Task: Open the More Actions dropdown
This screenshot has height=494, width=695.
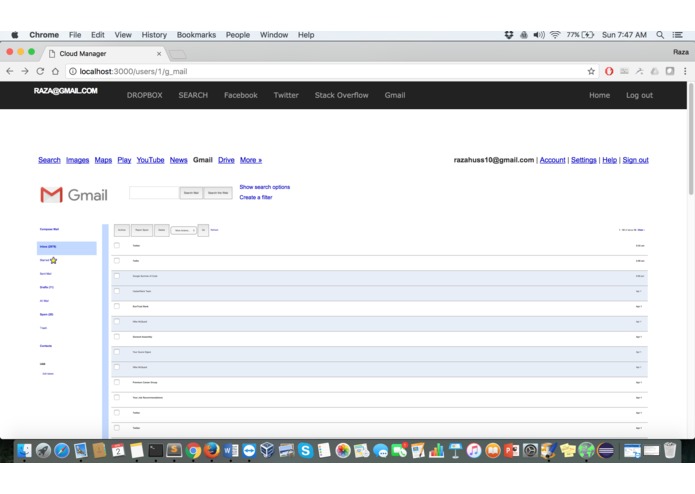Action: (x=184, y=230)
